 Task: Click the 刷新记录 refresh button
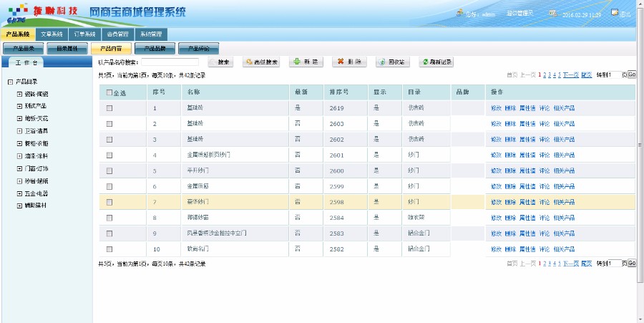[x=436, y=62]
